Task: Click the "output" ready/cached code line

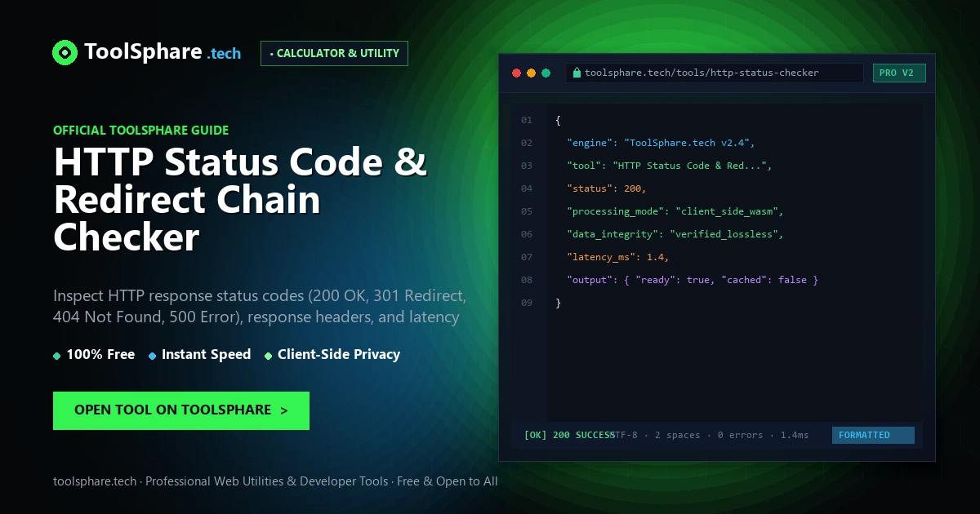Action: point(693,280)
